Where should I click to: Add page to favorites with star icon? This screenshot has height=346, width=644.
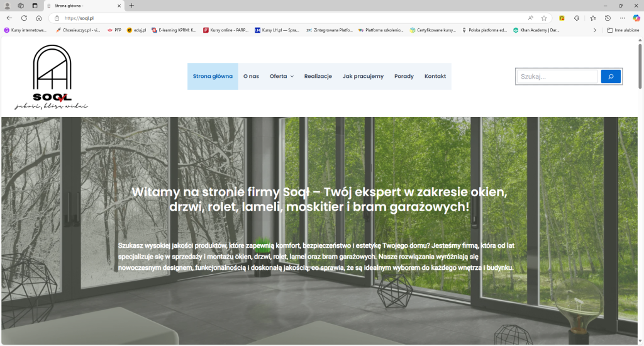click(544, 18)
